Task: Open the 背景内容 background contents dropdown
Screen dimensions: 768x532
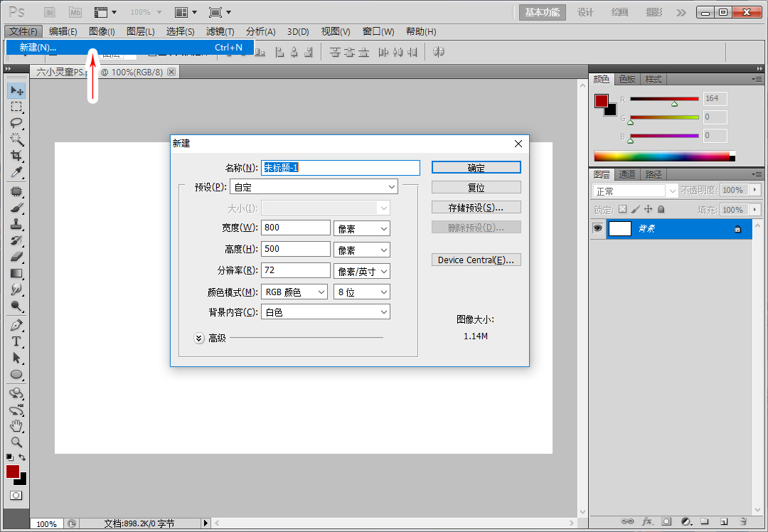Action: tap(326, 312)
